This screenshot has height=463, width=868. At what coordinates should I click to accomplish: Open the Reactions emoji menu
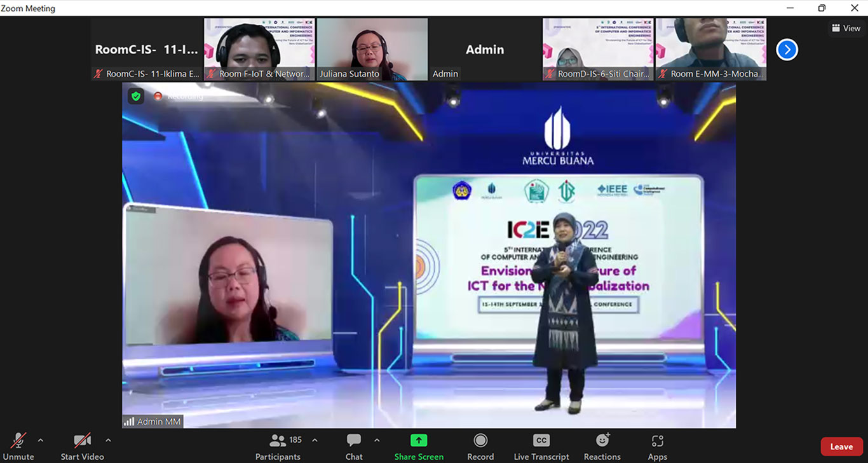click(602, 440)
